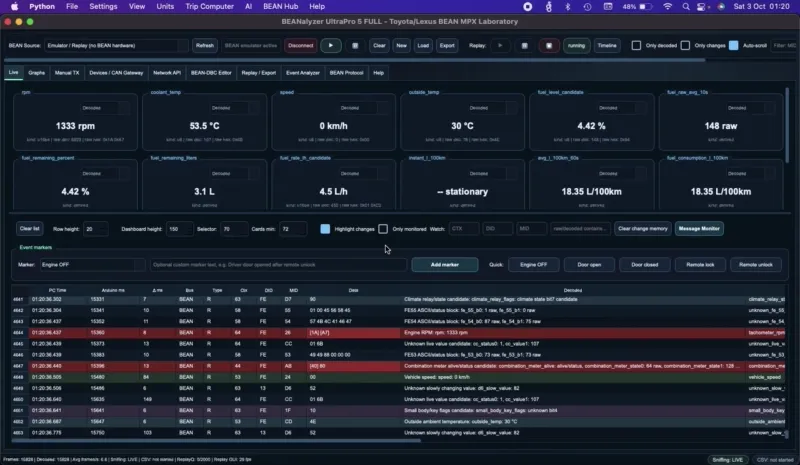
Task: Click the Export button in the toolbar
Action: [x=447, y=45]
